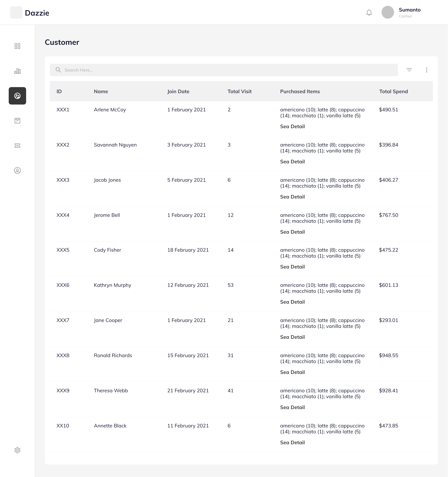Sort by Join Date column header
448x477 pixels.
(178, 91)
